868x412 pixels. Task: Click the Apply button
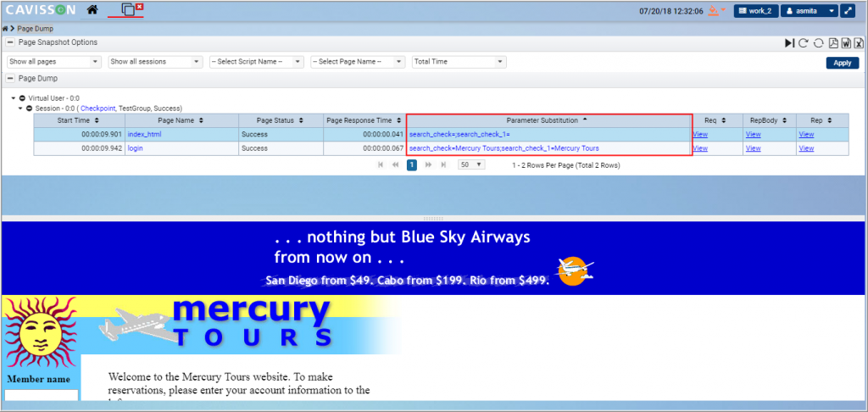[843, 63]
